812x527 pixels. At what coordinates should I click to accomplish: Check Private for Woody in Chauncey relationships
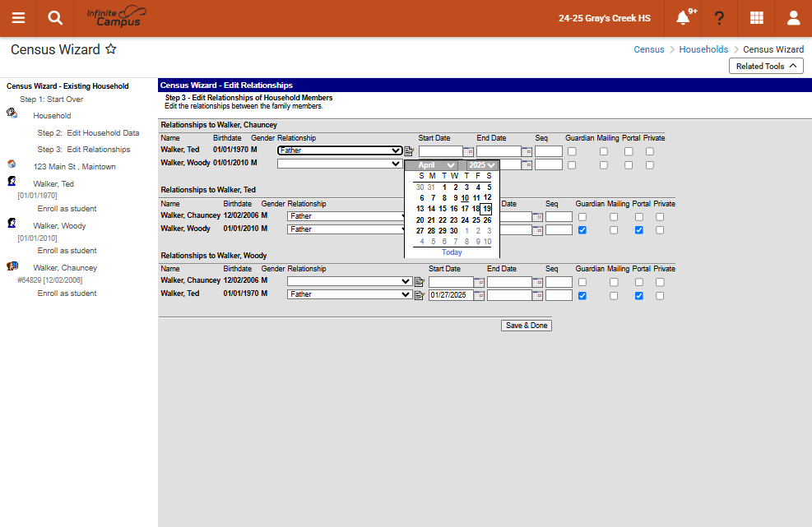click(x=650, y=165)
